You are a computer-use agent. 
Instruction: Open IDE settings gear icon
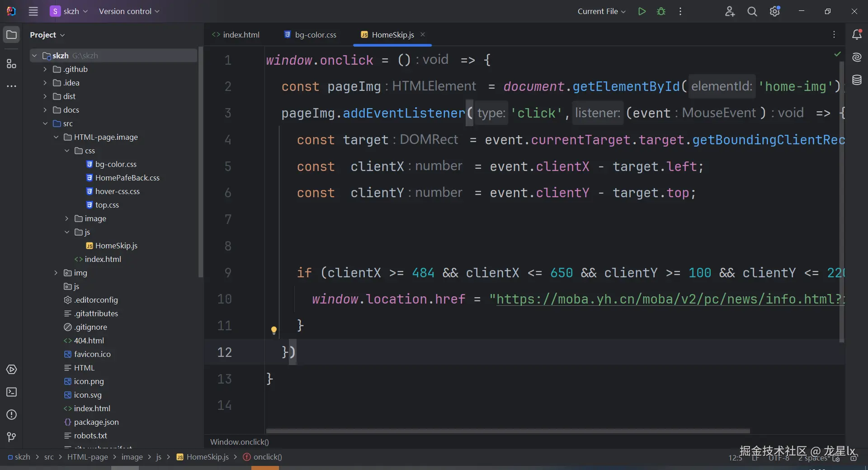pos(774,11)
